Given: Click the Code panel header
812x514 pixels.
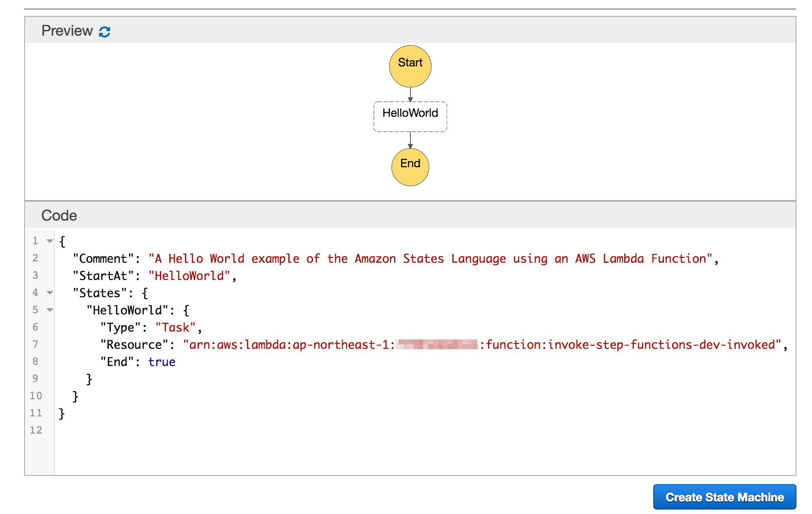Looking at the screenshot, I should click(x=59, y=215).
